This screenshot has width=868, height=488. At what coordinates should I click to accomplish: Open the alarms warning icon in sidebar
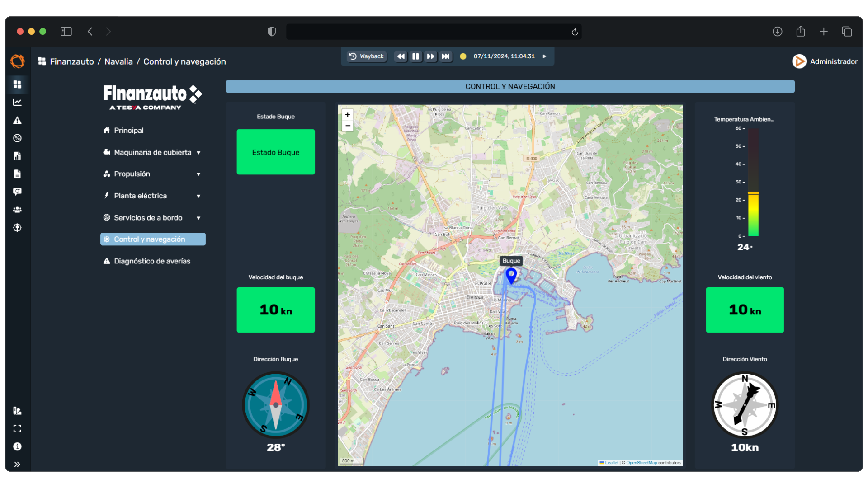tap(17, 120)
